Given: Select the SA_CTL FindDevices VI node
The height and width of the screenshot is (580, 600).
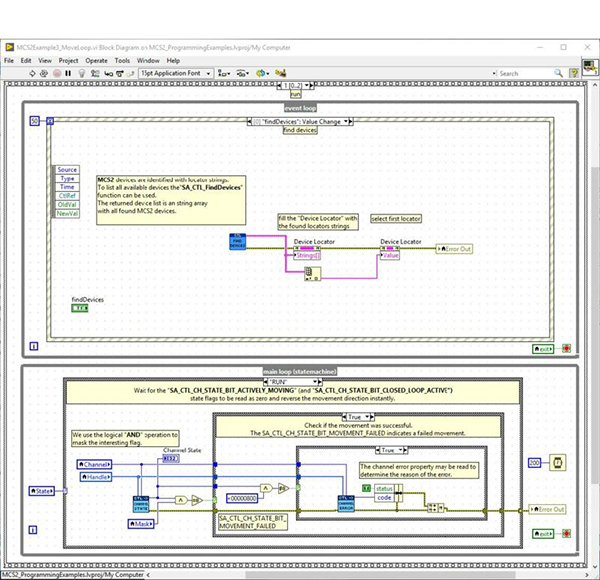Looking at the screenshot, I should click(x=238, y=242).
